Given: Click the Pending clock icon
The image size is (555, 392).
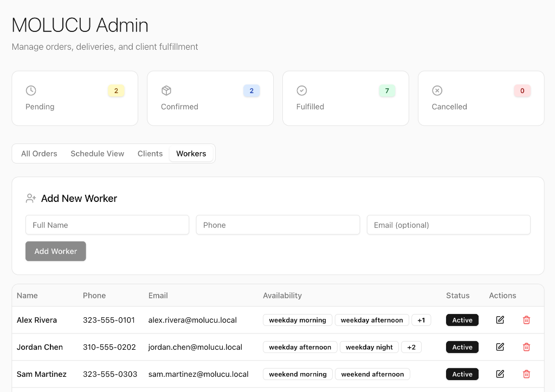Looking at the screenshot, I should pos(31,90).
